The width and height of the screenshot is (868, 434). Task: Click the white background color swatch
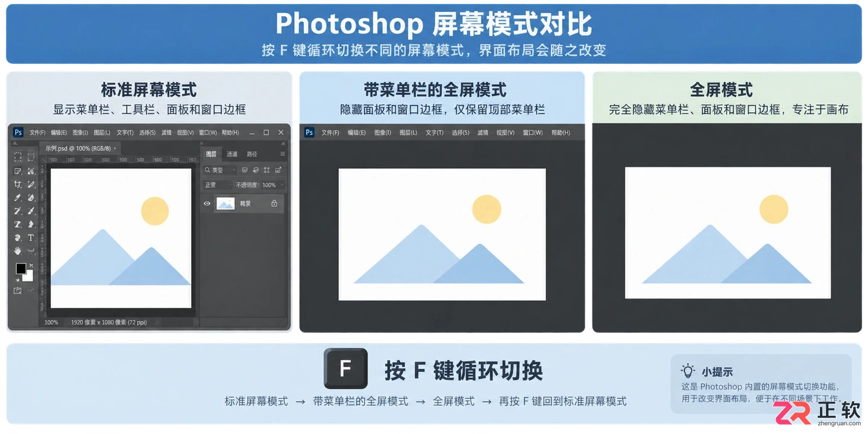click(29, 277)
